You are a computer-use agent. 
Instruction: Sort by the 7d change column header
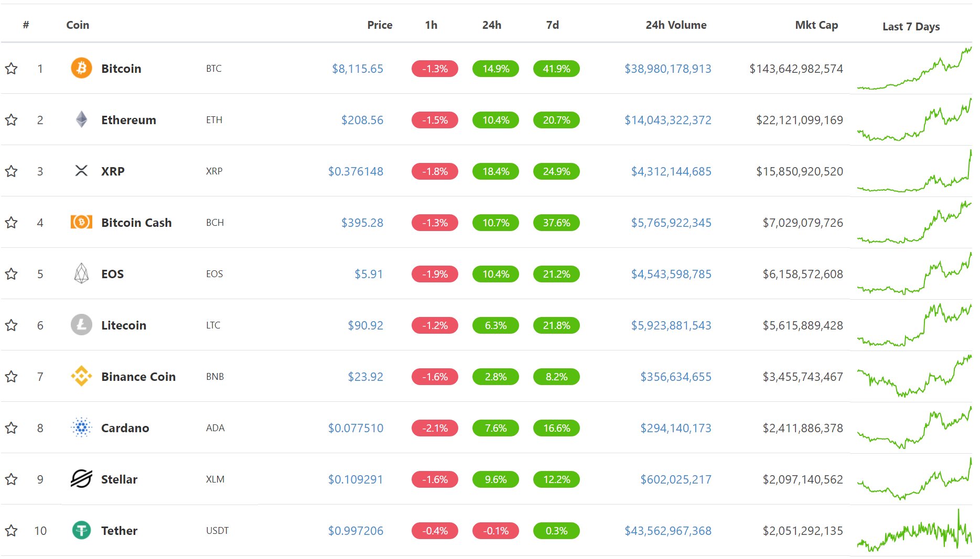tap(553, 25)
